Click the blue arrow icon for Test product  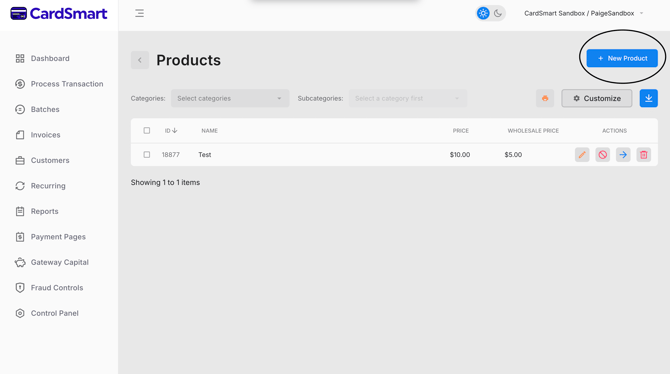pos(623,155)
